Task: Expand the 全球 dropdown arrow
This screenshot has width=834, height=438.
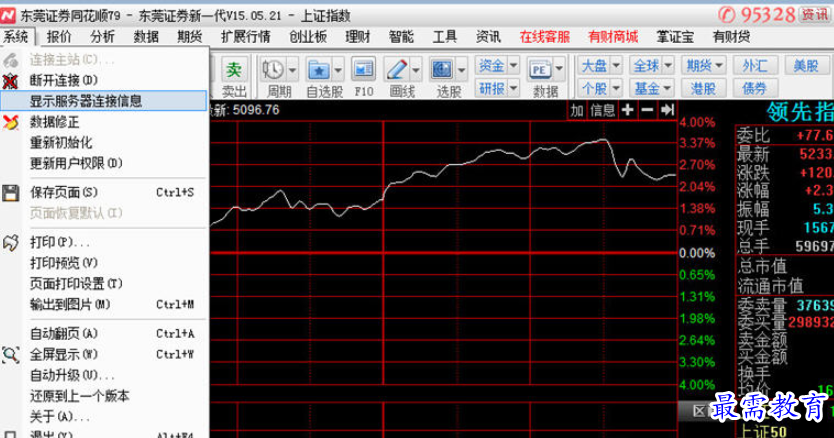Action: tap(668, 66)
